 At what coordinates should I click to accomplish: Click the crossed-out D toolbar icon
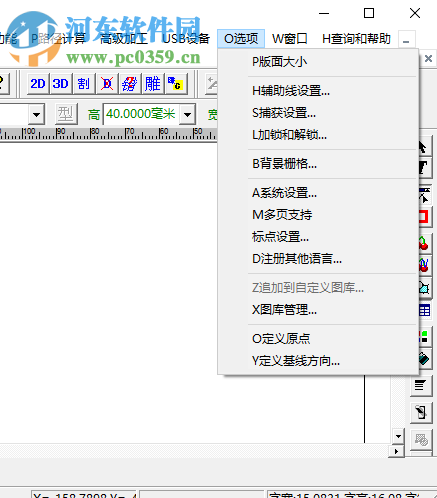(107, 83)
